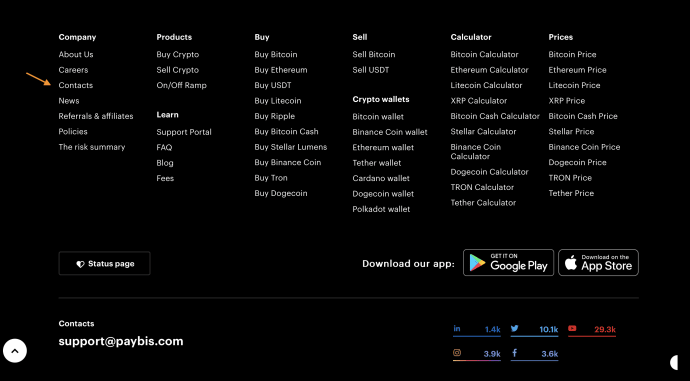
Task: Open the Polkadot wallet link
Action: click(382, 209)
